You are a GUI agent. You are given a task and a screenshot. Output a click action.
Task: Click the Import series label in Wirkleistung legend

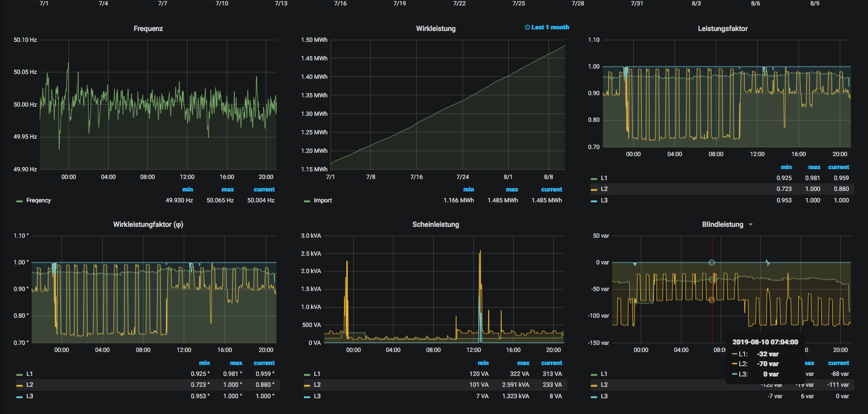(322, 201)
